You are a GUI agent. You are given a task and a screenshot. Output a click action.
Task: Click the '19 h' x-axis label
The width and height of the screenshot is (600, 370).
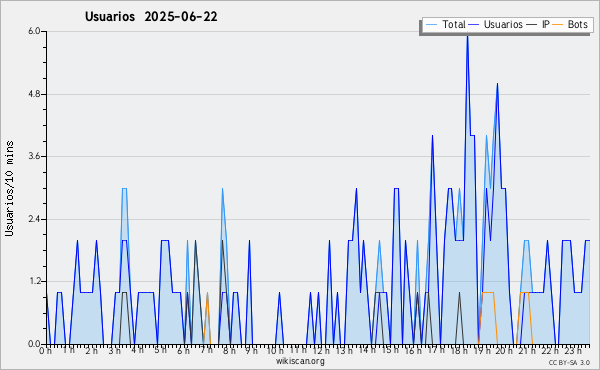[482, 351]
